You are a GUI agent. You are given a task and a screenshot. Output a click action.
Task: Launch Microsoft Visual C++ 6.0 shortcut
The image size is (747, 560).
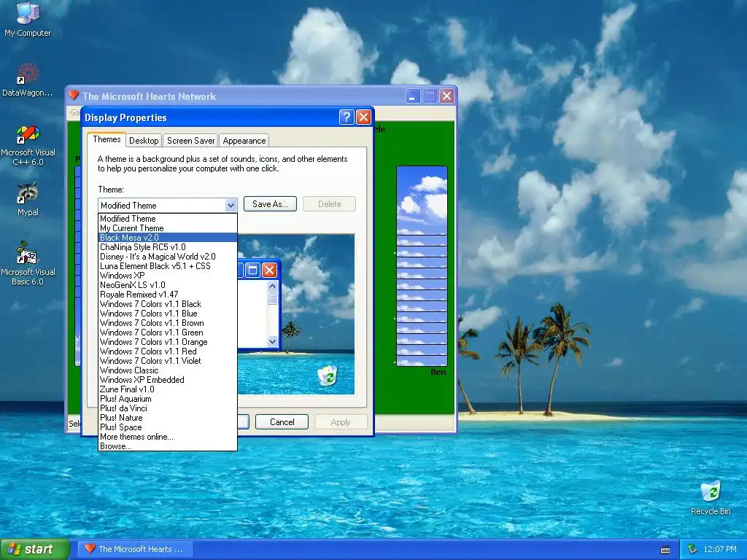[28, 145]
